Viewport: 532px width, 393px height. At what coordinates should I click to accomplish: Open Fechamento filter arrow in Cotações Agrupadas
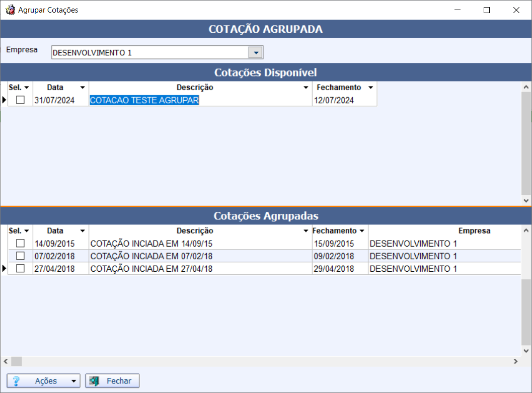point(361,231)
